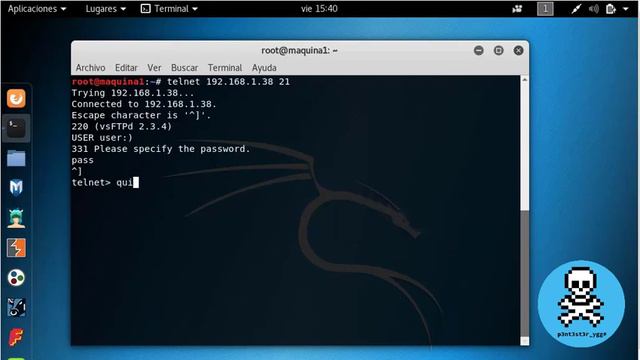Open the Files folder dock icon

click(16, 158)
